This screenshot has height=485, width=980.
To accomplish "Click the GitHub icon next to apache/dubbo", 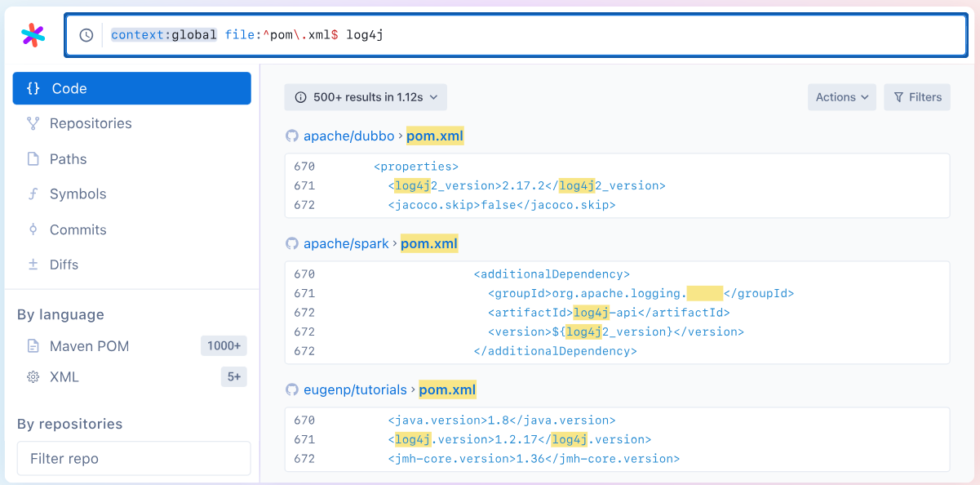I will pyautogui.click(x=291, y=136).
